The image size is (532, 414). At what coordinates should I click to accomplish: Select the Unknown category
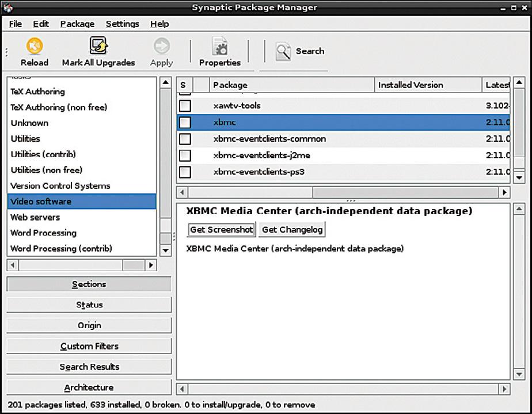point(81,123)
